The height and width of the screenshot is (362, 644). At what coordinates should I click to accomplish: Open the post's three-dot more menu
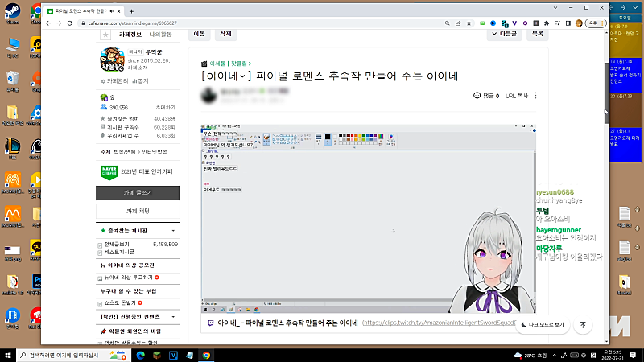pyautogui.click(x=536, y=95)
